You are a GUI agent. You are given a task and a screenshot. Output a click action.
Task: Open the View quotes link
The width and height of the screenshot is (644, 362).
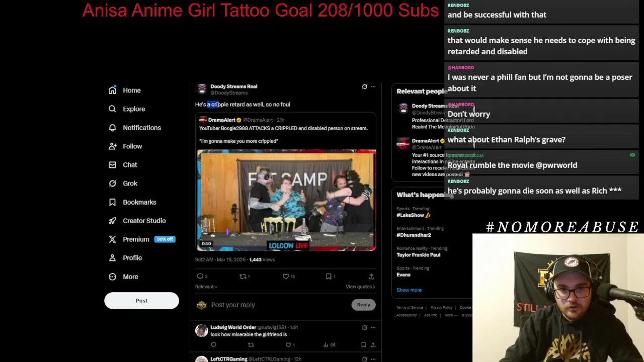coord(360,287)
